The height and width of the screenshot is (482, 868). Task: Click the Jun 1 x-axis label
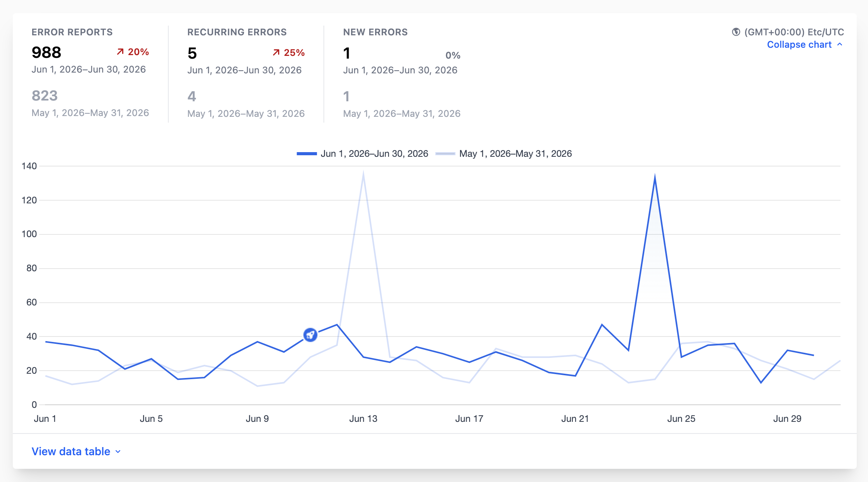point(45,419)
